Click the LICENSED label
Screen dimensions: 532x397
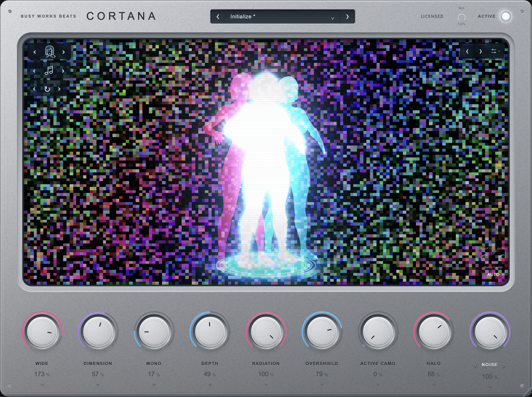(x=432, y=16)
